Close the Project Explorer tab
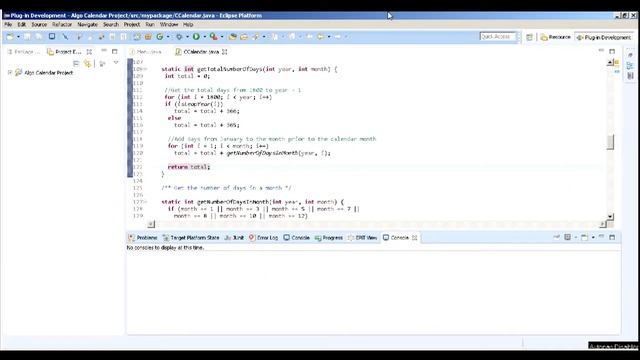 coord(89,52)
